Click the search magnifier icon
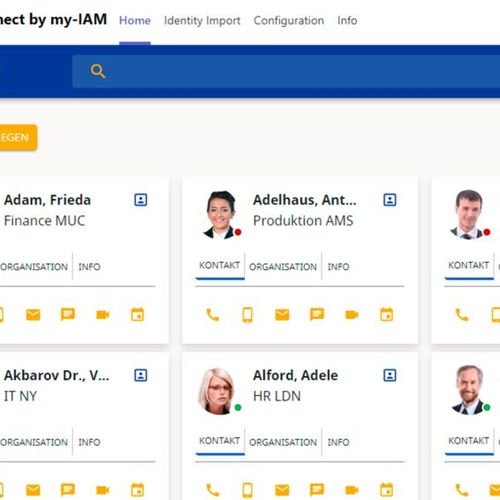Image resolution: width=500 pixels, height=500 pixels. pos(98,71)
